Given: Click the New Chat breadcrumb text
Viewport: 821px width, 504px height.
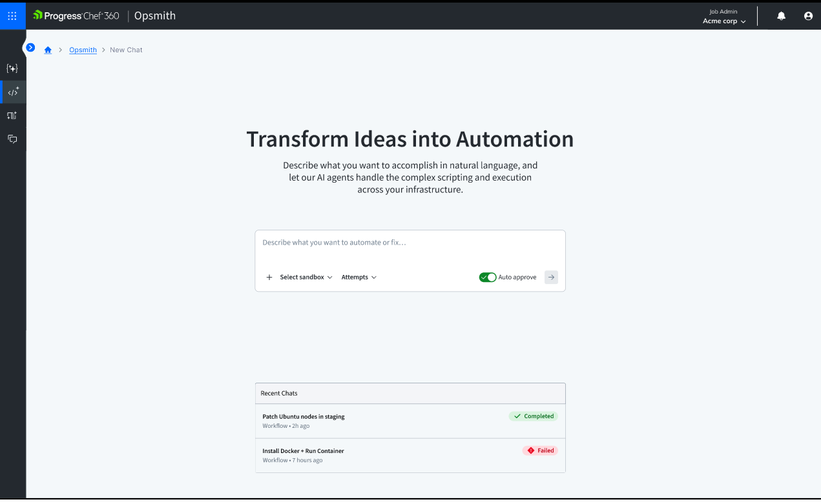Looking at the screenshot, I should pyautogui.click(x=126, y=50).
